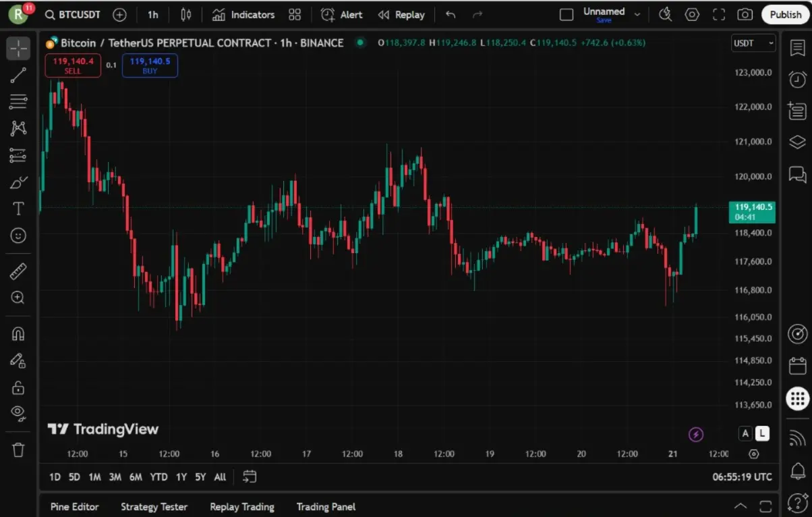Open the Indicators dialog
The image size is (812, 517).
[x=243, y=14]
